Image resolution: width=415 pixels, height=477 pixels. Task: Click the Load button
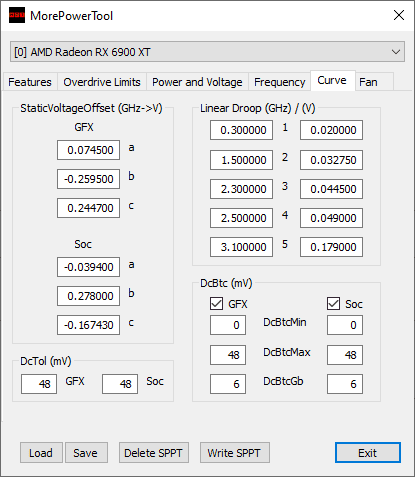41,453
